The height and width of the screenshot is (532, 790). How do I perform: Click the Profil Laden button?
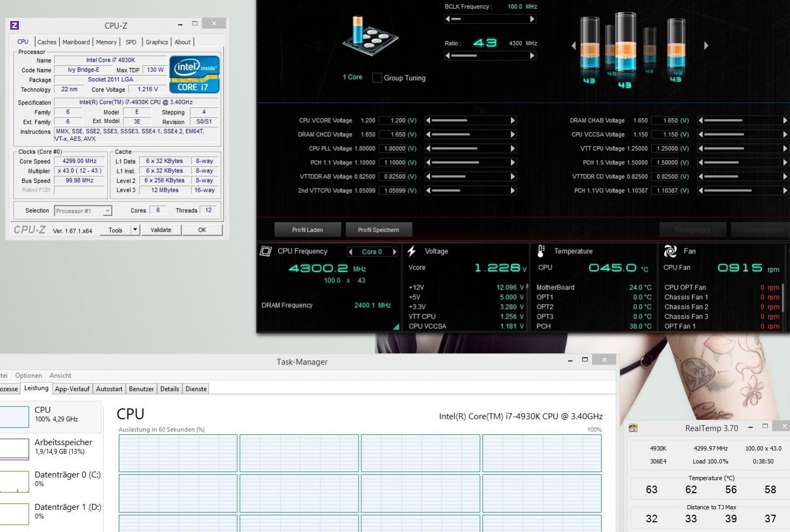[x=308, y=230]
